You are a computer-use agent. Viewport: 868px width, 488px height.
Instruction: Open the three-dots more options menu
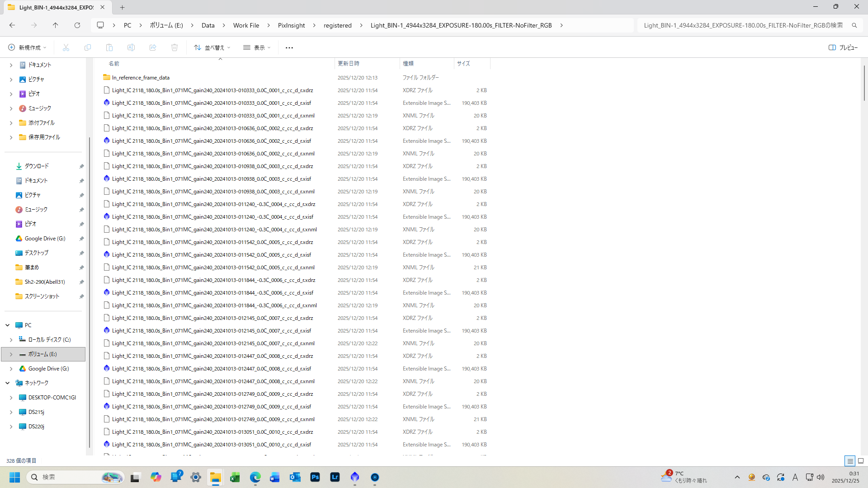(x=289, y=47)
